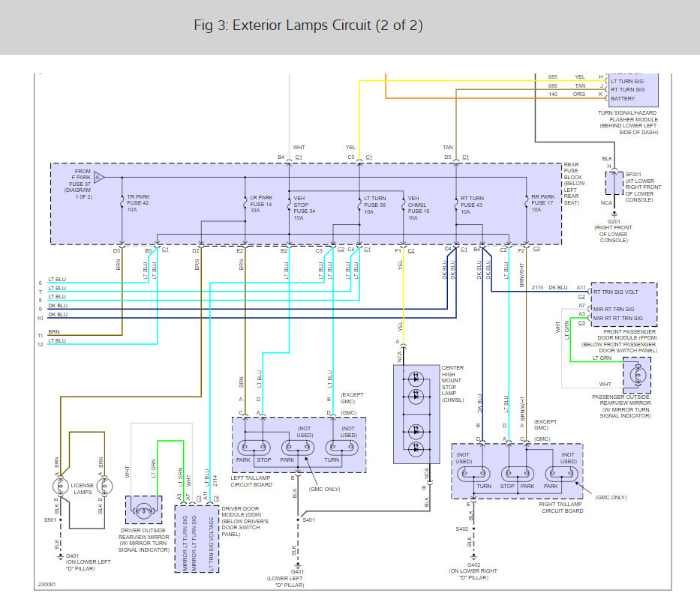Viewport: 700px width, 611px height.
Task: Click the G402 ground symbol
Action: (473, 557)
